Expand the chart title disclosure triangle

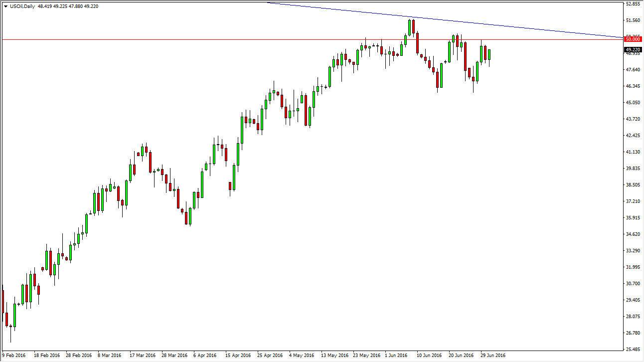tap(5, 5)
